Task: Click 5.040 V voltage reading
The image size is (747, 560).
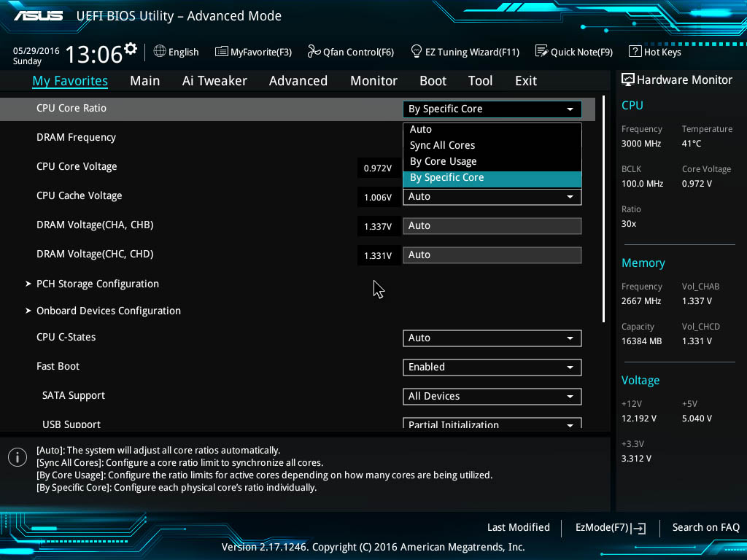Action: click(697, 418)
